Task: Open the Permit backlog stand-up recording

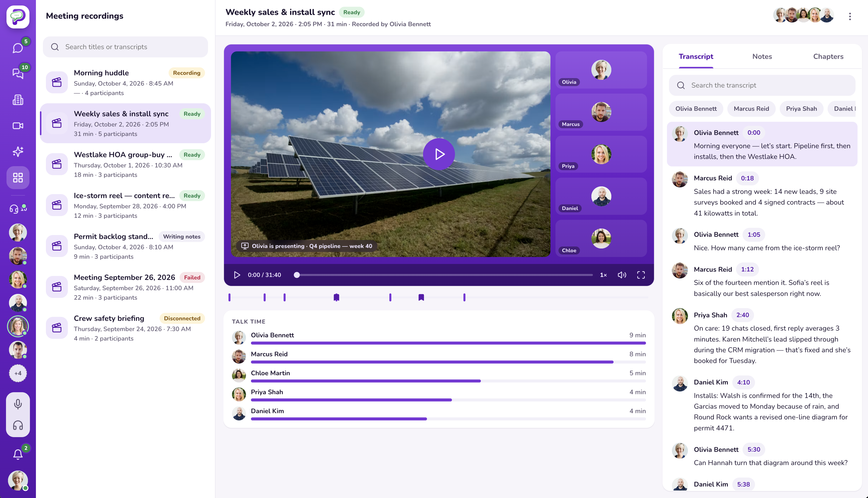Action: click(125, 246)
